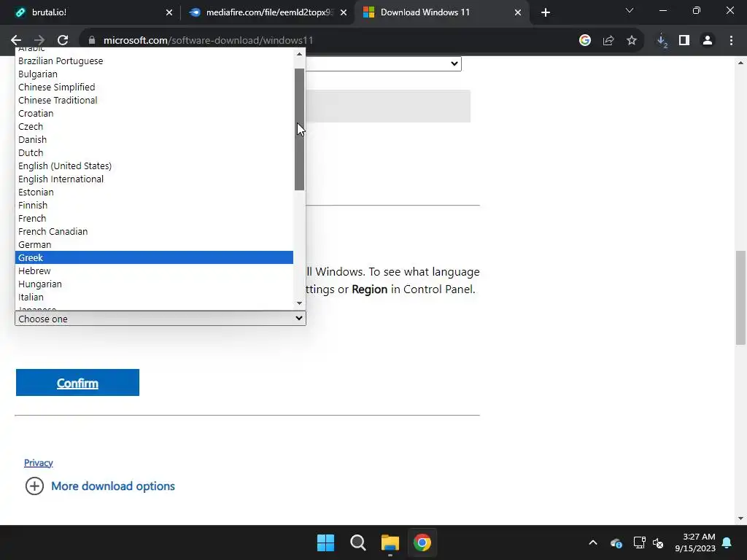Switch to the mediafire.com tab
Image resolution: width=747 pixels, height=560 pixels.
tap(268, 12)
